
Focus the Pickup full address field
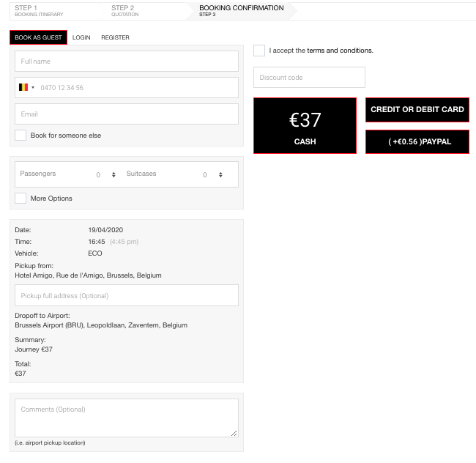coord(127,295)
